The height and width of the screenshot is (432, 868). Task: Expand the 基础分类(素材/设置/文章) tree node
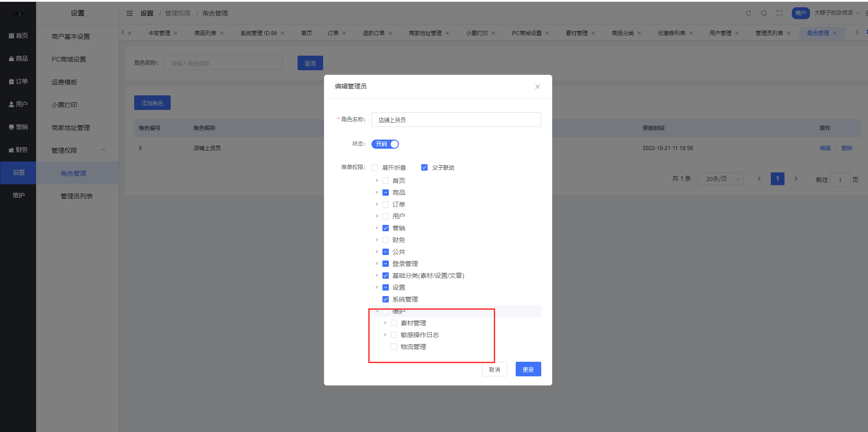coord(377,276)
